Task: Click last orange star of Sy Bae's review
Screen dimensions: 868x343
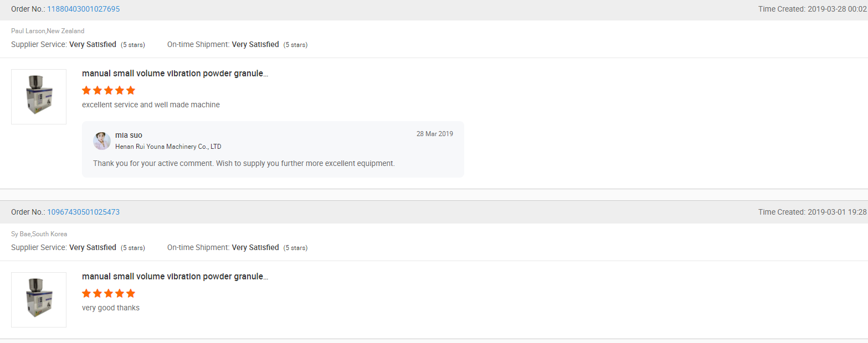Action: click(131, 293)
